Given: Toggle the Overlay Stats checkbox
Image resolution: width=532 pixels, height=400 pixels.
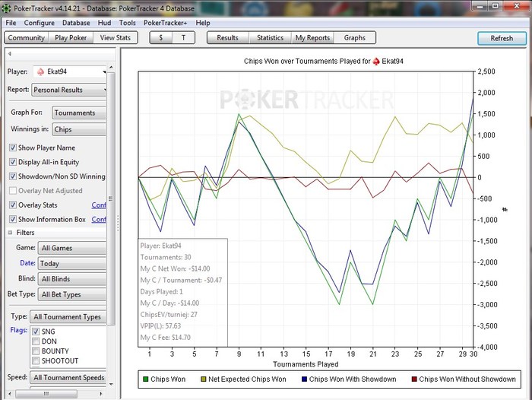Looking at the screenshot, I should pyautogui.click(x=13, y=205).
